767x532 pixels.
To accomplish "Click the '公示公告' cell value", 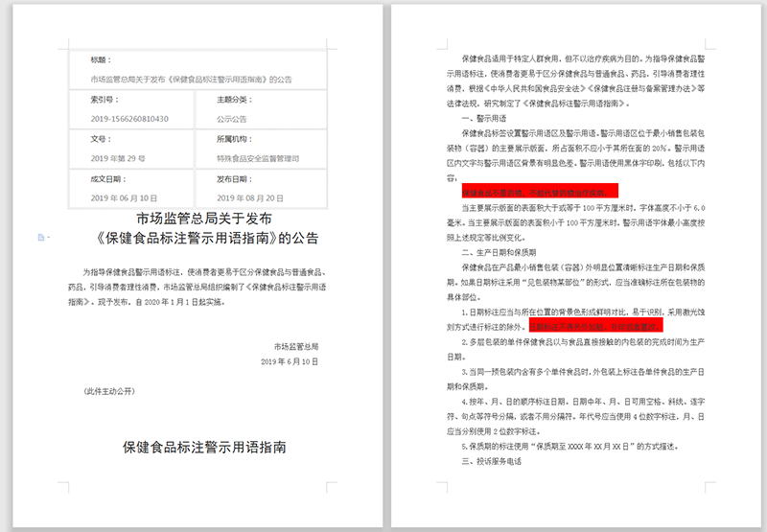I will coord(231,119).
